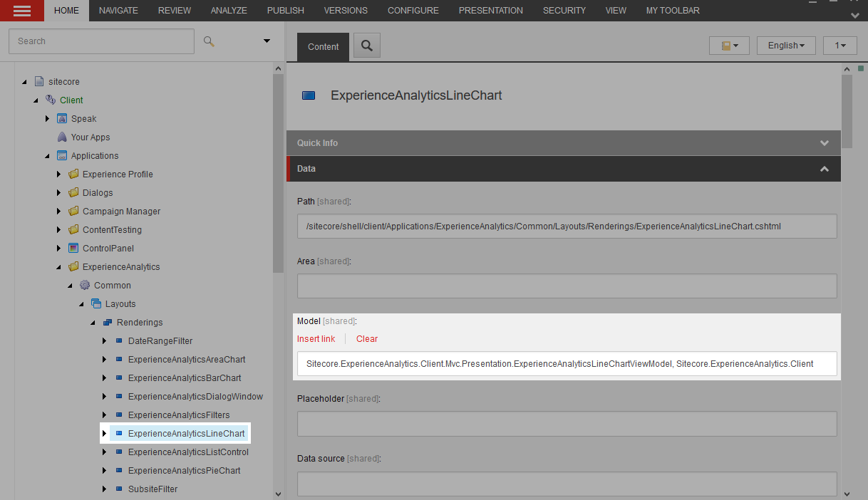
Task: Click the Applications item icon
Action: tap(62, 155)
